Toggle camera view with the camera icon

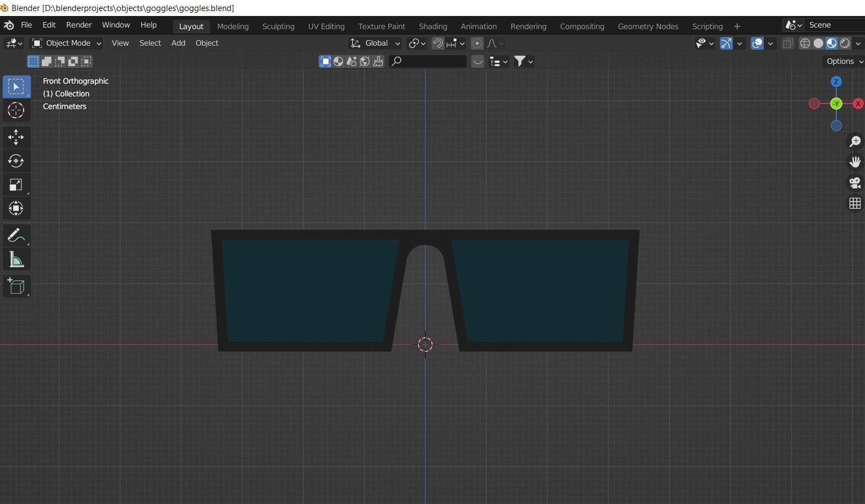[x=855, y=182]
